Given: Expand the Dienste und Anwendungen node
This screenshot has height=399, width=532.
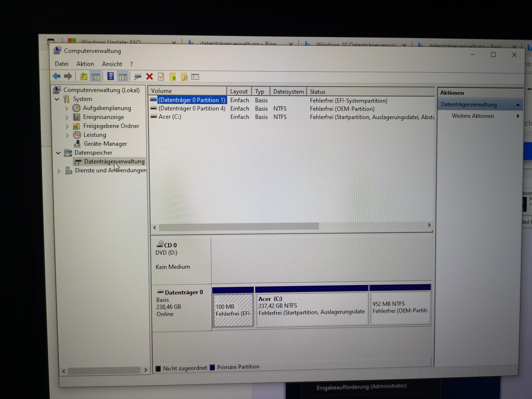Looking at the screenshot, I should (59, 171).
